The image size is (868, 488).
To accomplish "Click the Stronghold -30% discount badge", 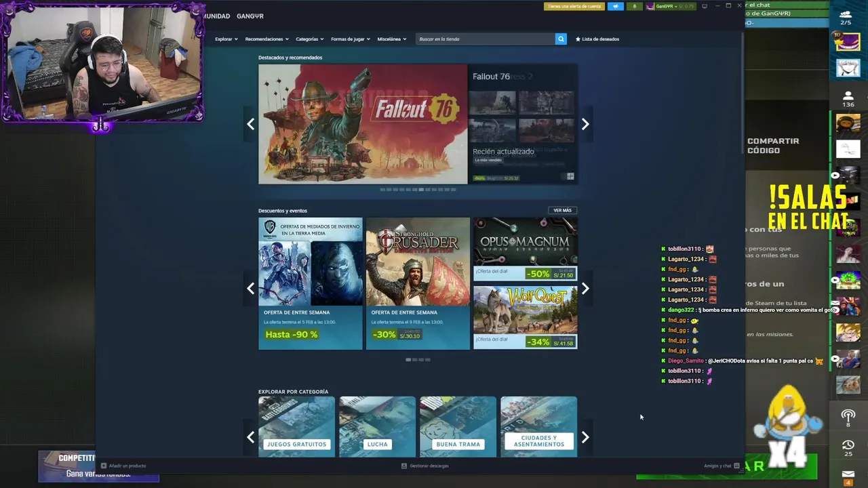I will point(384,335).
